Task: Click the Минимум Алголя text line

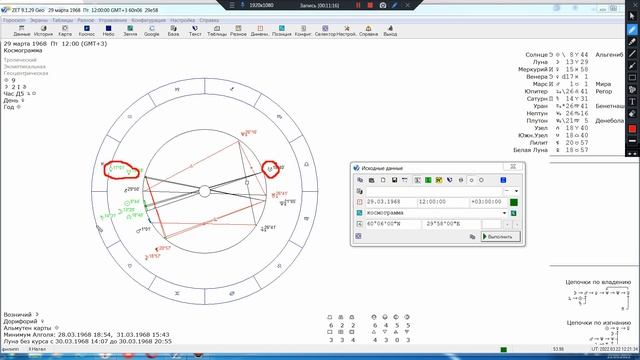Action: coord(86,334)
